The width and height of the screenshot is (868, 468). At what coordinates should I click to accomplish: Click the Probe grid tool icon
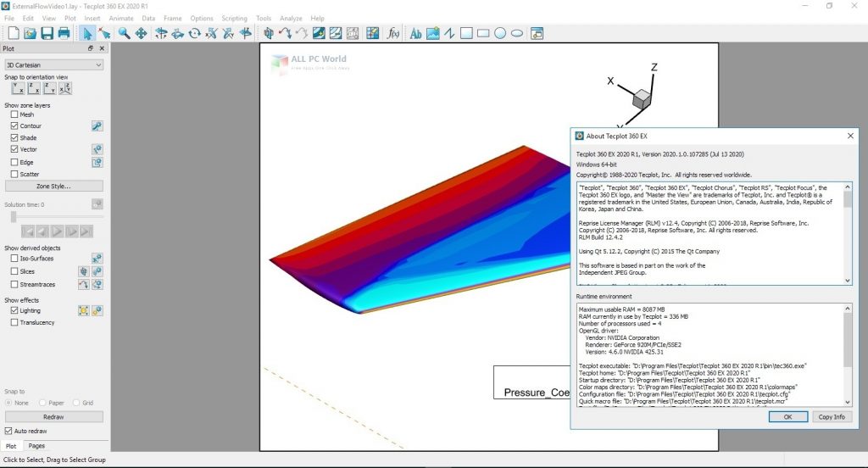click(373, 33)
